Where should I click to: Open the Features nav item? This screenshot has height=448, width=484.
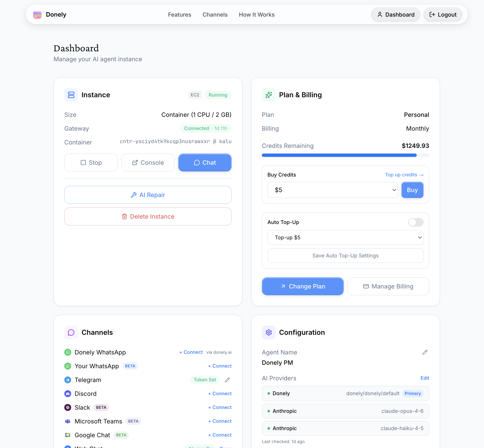point(179,15)
